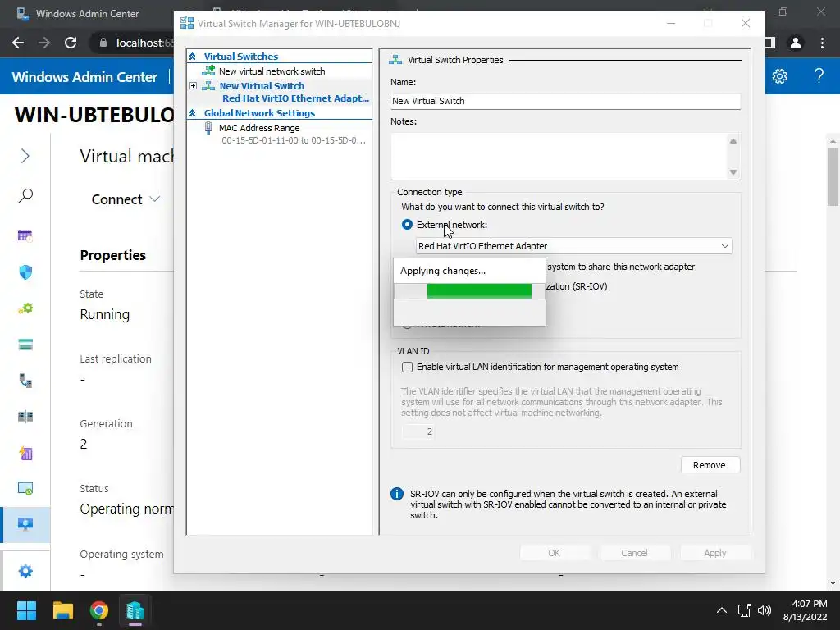
Task: Click the page scrollbar down arrow
Action: [833, 583]
